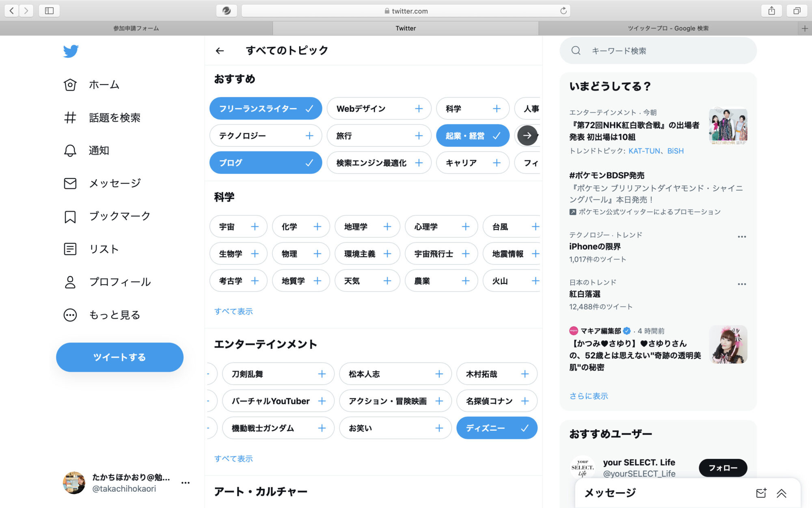The image size is (812, 508).
Task: Unfollow 起業・経営 topic
Action: tap(473, 136)
